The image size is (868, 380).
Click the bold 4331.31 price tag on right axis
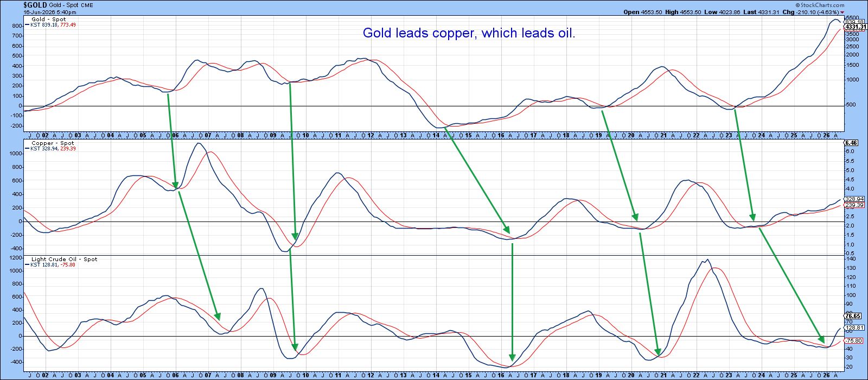point(856,27)
